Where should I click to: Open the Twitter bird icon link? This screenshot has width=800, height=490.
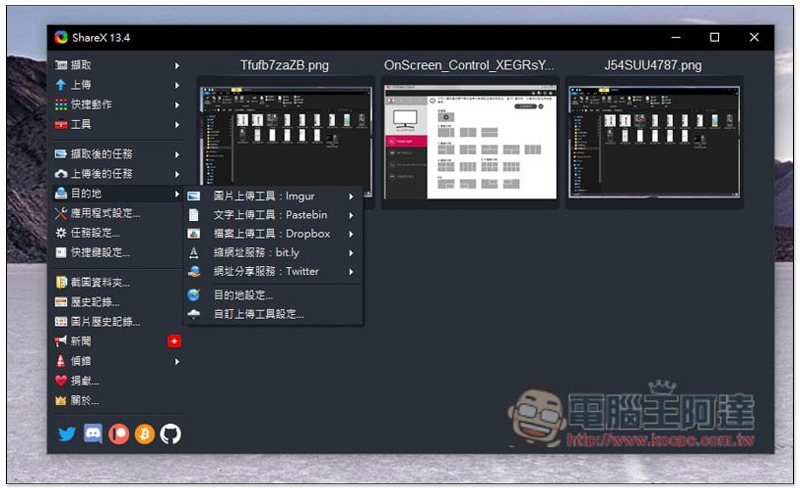tap(67, 434)
